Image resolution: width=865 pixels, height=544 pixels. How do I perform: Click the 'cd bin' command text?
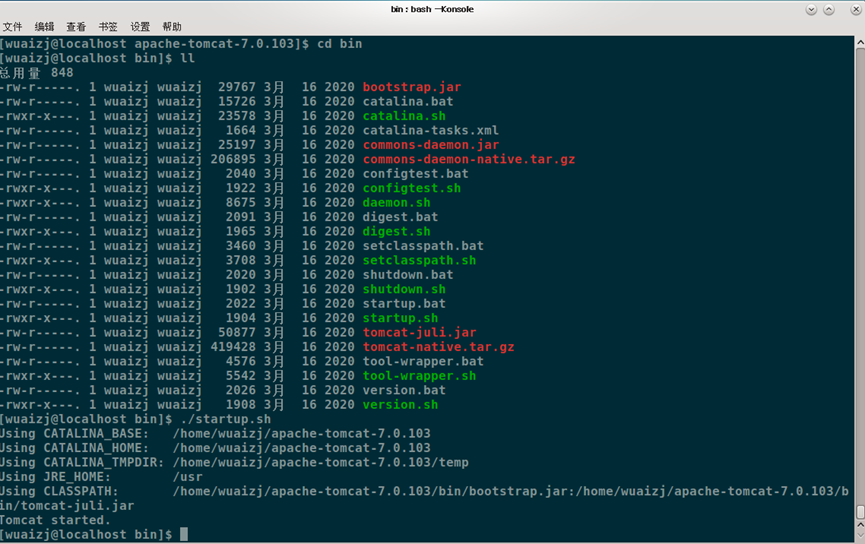point(339,44)
